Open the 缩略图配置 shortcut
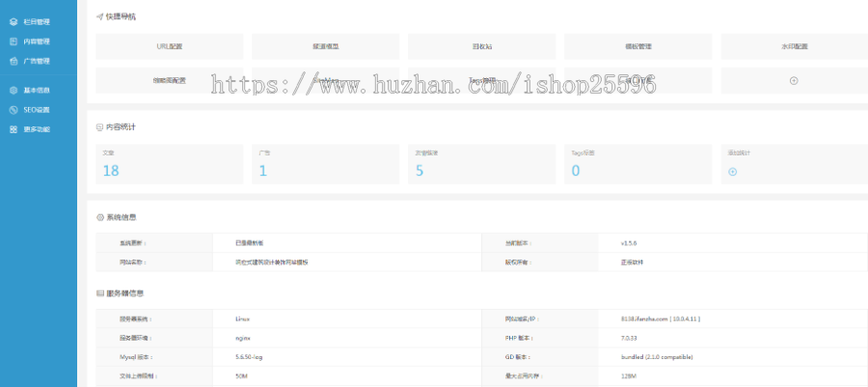868x387 pixels. 170,80
